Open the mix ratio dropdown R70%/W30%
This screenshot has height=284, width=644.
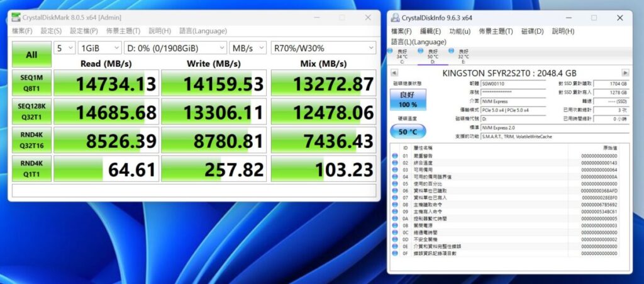[x=323, y=48]
